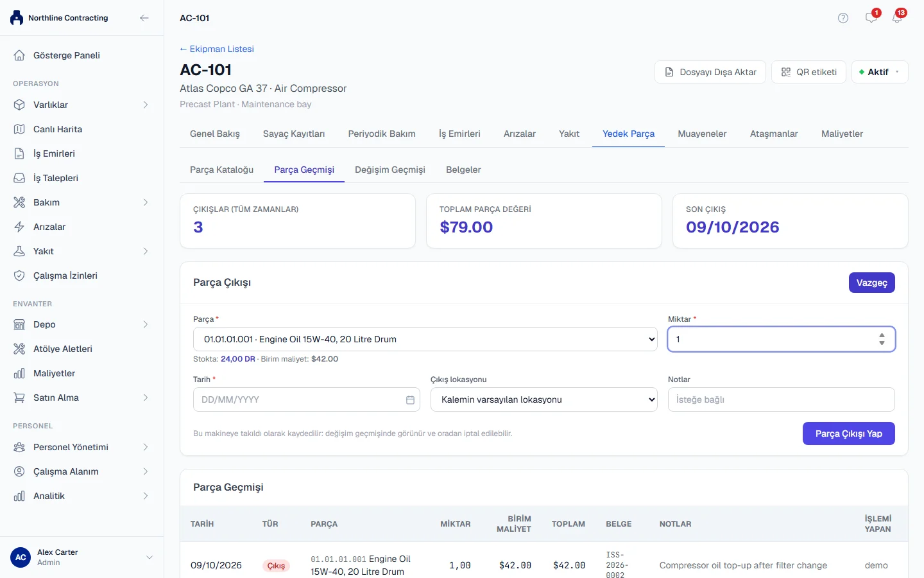Expand the Depo submenu chevron
This screenshot has height=578, width=924.
(146, 324)
